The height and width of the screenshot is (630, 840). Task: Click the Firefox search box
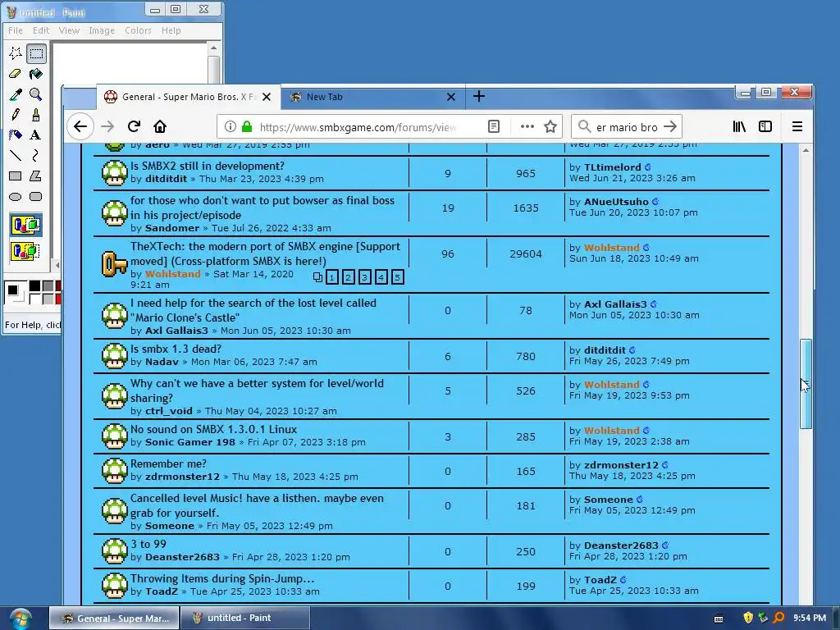point(626,127)
